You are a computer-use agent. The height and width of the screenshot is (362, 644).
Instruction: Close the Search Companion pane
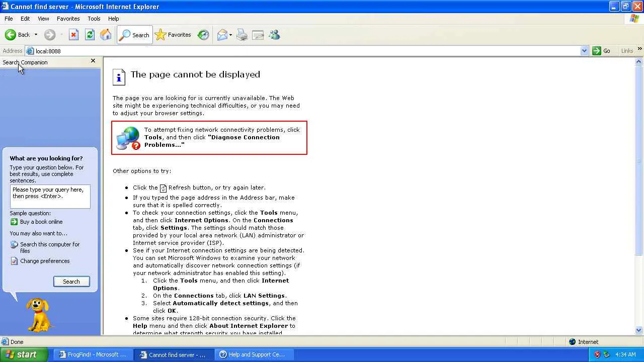(93, 61)
